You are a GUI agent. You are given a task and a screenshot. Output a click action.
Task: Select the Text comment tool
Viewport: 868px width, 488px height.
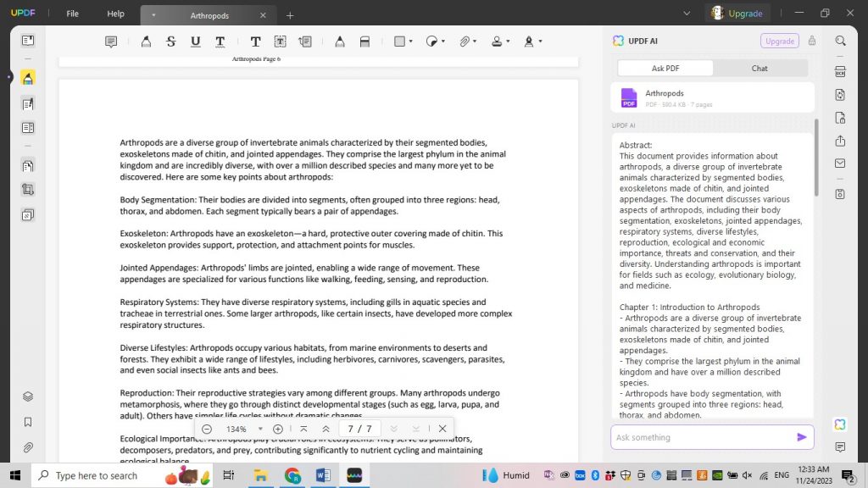255,41
